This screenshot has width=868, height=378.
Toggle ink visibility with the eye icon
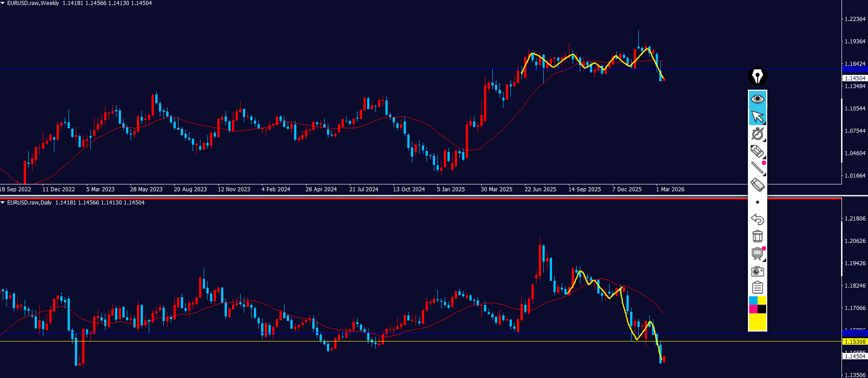[757, 99]
